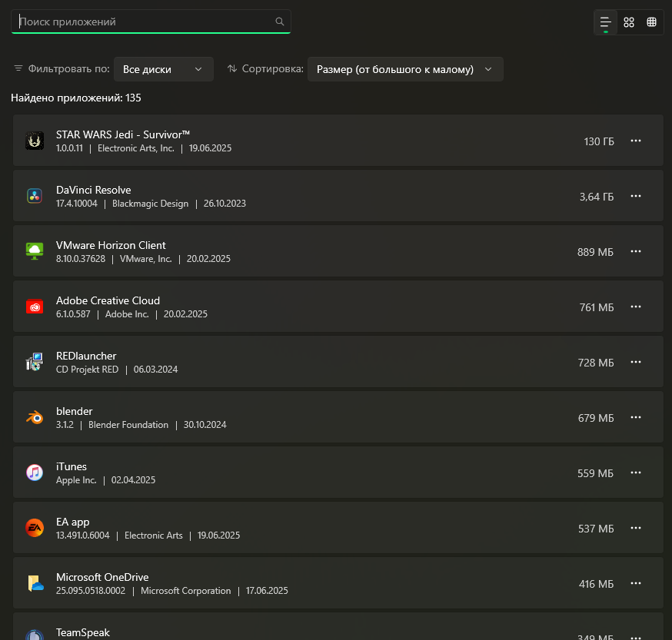Click install date 30.10.2024

(205, 425)
